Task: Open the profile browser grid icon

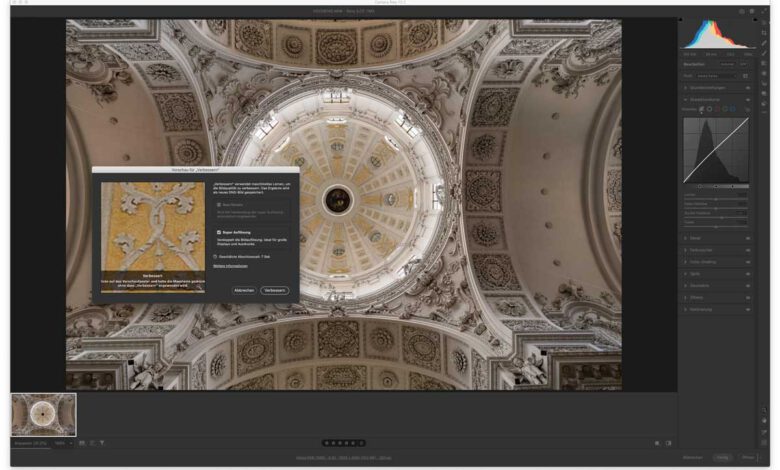Action: (745, 76)
